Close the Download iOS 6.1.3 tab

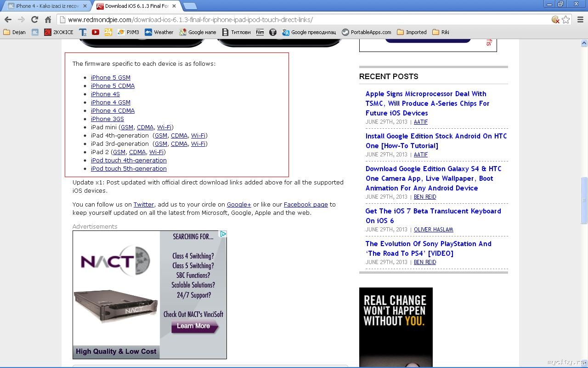(x=174, y=6)
